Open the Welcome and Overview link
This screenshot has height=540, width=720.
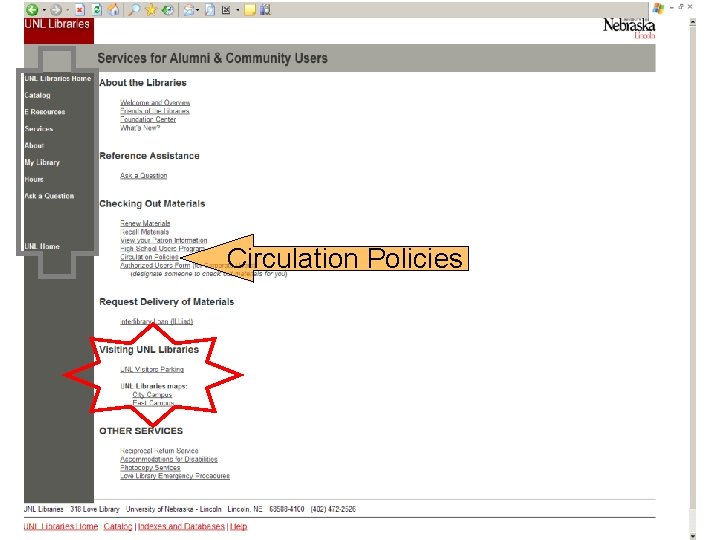[x=155, y=102]
